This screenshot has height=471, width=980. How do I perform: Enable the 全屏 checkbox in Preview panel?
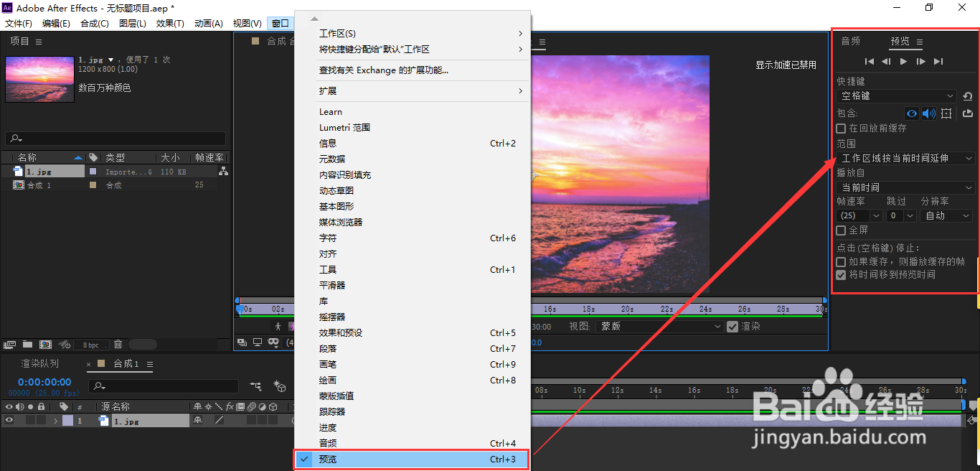click(x=840, y=230)
